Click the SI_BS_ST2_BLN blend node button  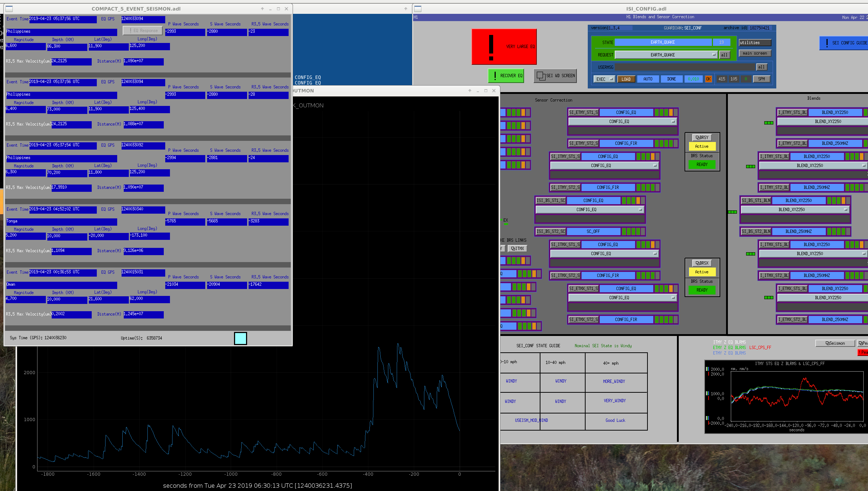coord(756,231)
